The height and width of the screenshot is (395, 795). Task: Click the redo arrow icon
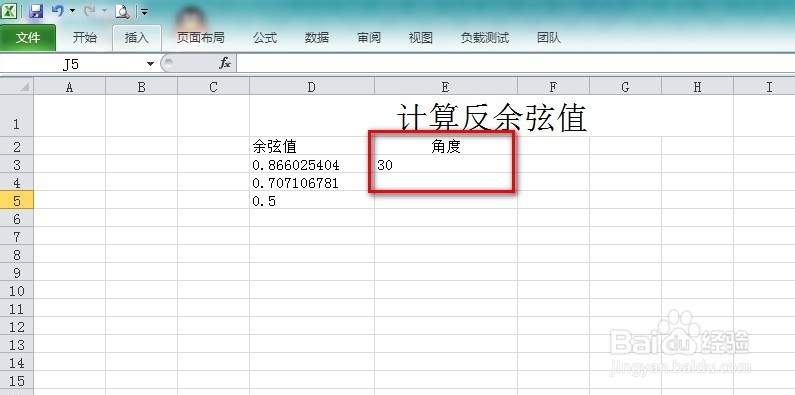click(89, 11)
